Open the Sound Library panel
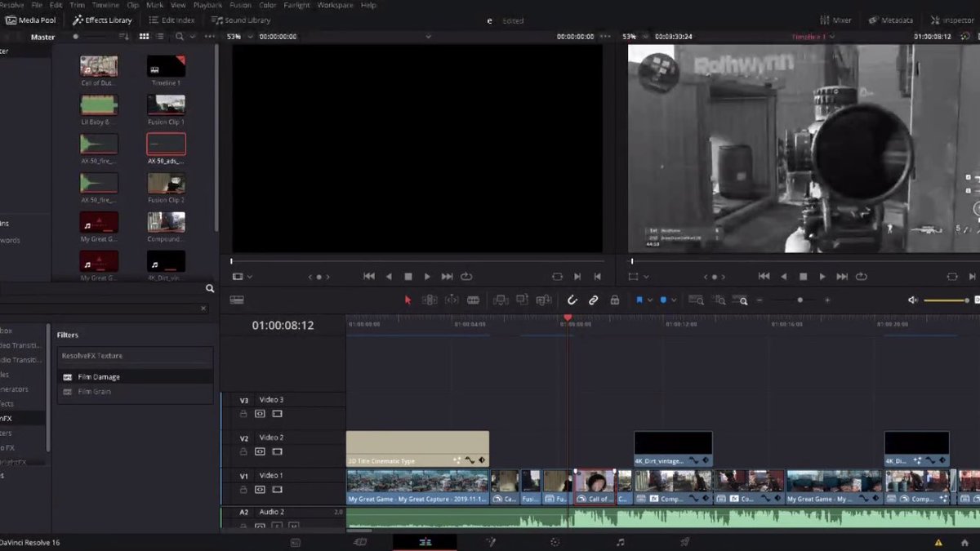 click(241, 20)
